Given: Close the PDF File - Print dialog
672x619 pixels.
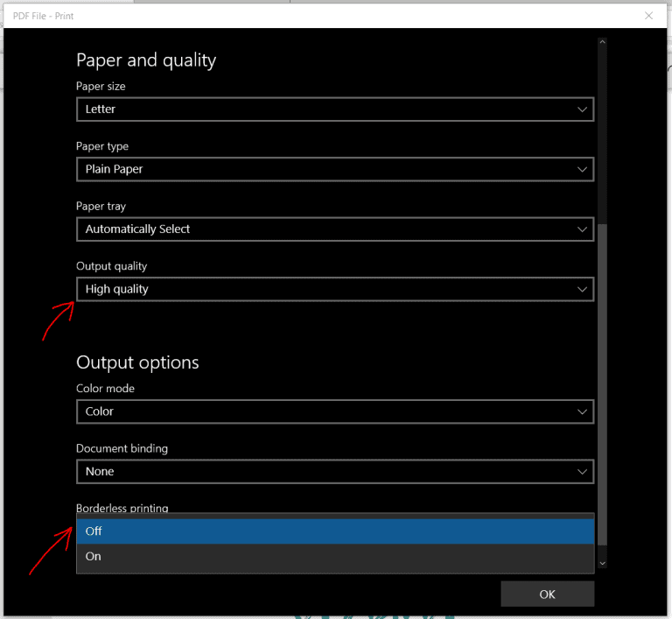Looking at the screenshot, I should (x=649, y=16).
